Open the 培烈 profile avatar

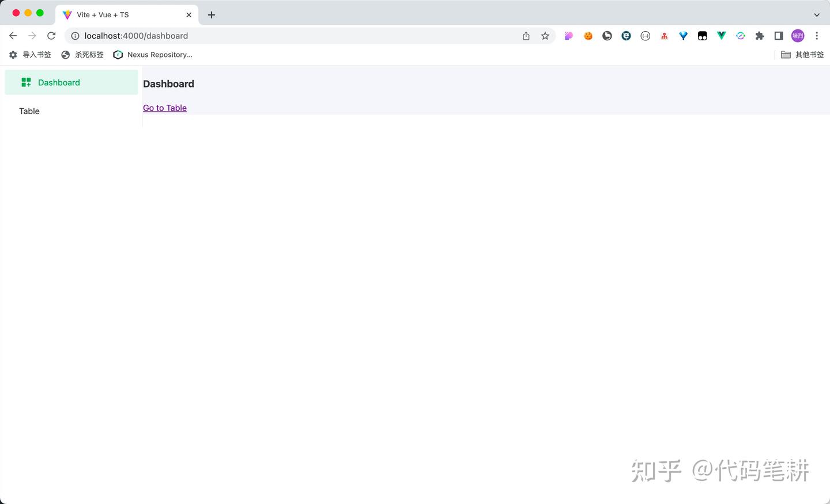798,36
